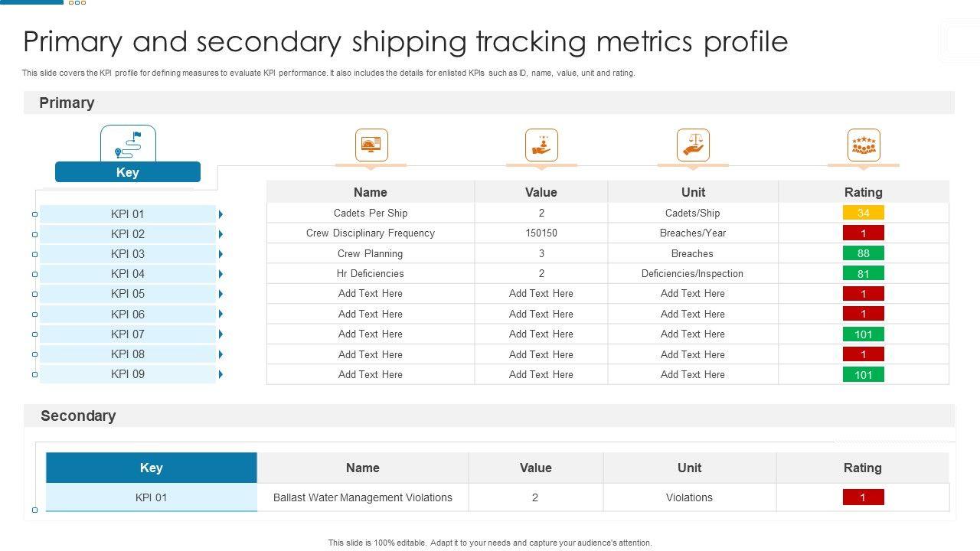The width and height of the screenshot is (980, 551).
Task: Click the blue Key button in Primary
Action: [x=128, y=172]
